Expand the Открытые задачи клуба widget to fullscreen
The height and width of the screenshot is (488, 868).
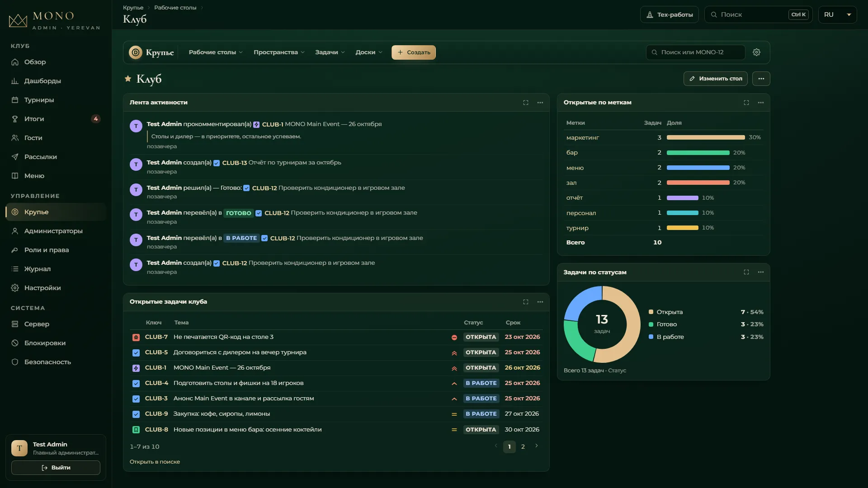pos(526,302)
